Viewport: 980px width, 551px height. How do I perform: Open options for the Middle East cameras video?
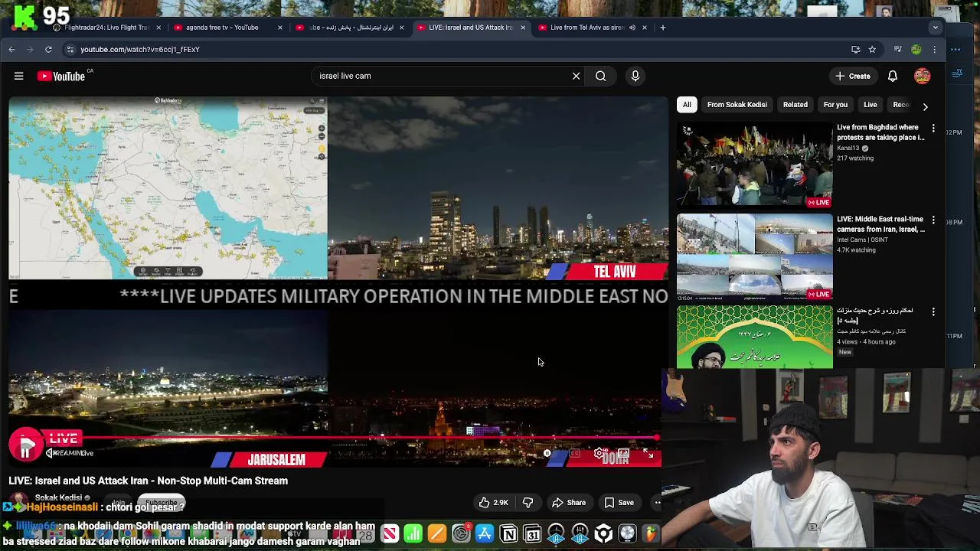click(933, 220)
